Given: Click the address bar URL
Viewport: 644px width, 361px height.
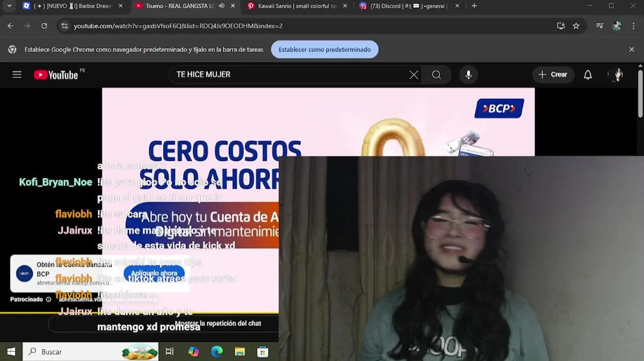Looking at the screenshot, I should [x=178, y=26].
